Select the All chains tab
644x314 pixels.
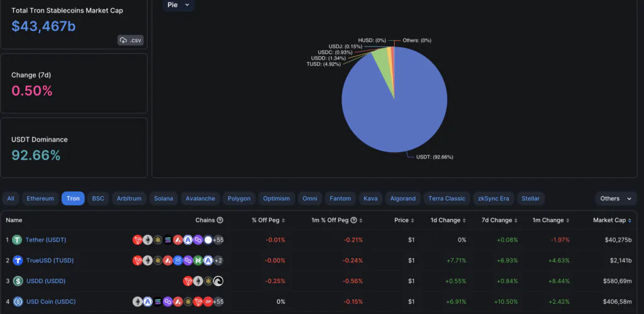[10, 198]
